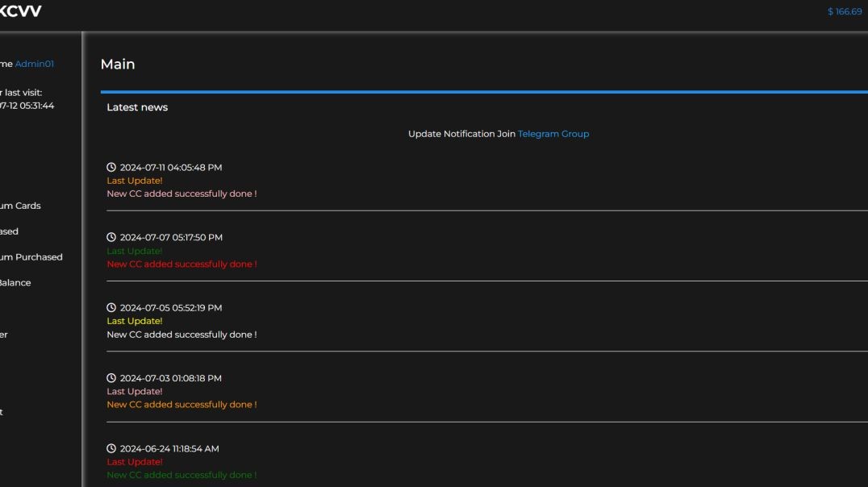Click the white news message under 2024-07-05

[x=182, y=335]
